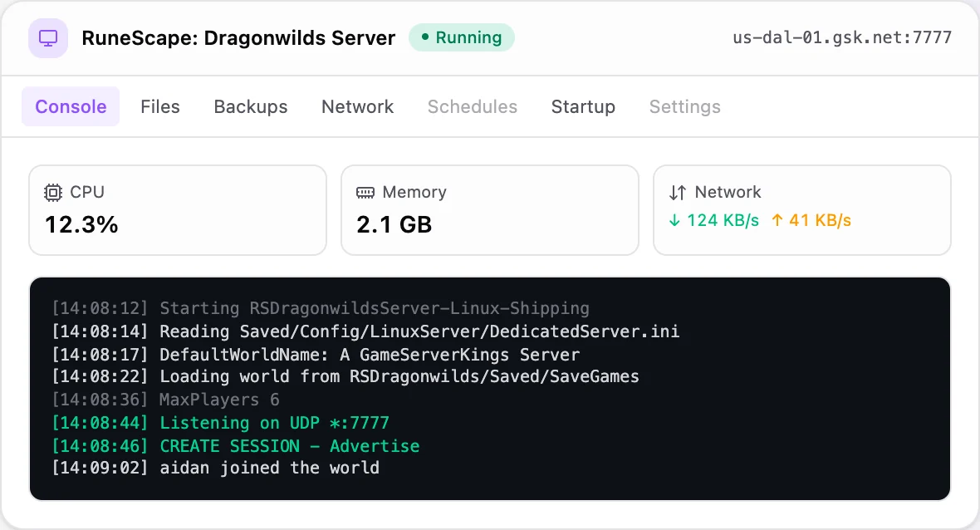The image size is (980, 530).
Task: Click the Network card label
Action: click(728, 192)
